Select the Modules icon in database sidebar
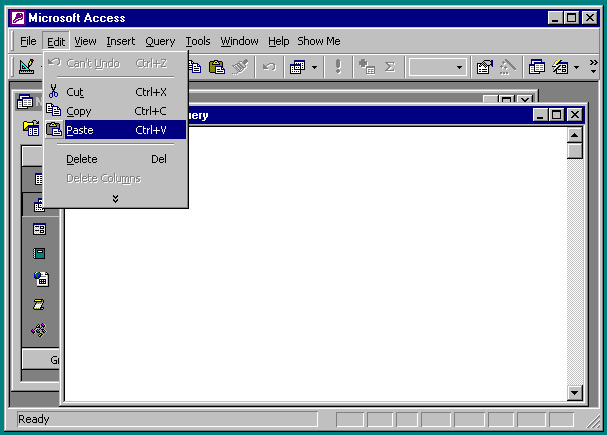The width and height of the screenshot is (607, 435). (x=39, y=330)
